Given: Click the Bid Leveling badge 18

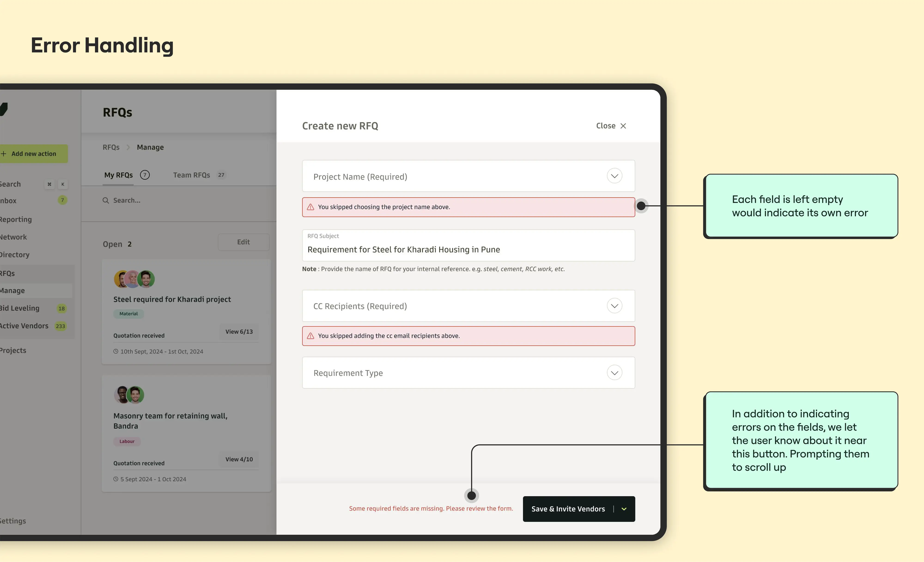Looking at the screenshot, I should (x=61, y=309).
